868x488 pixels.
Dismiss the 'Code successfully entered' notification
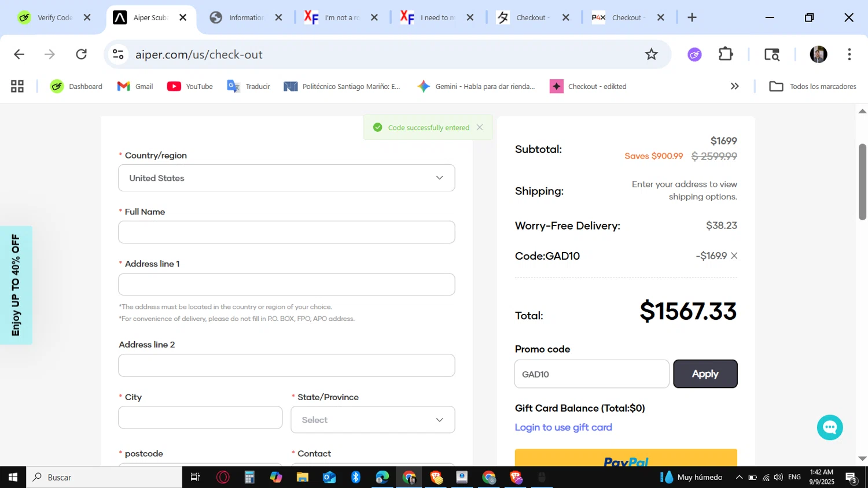[x=480, y=127]
